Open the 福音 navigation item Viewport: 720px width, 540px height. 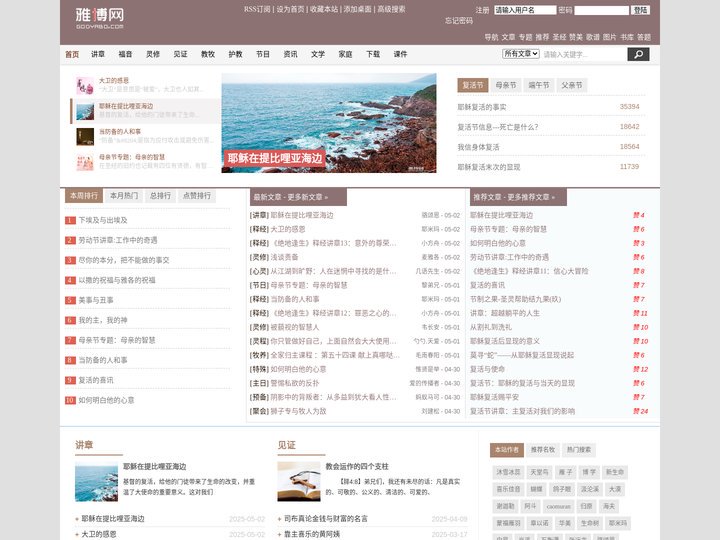pyautogui.click(x=125, y=54)
